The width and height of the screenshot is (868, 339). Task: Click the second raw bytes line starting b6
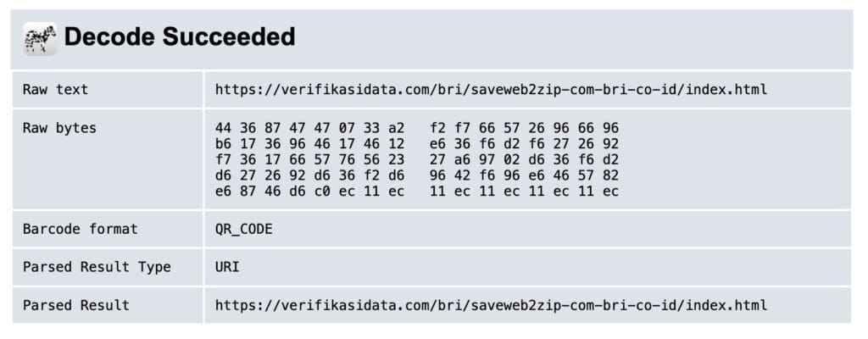point(417,144)
